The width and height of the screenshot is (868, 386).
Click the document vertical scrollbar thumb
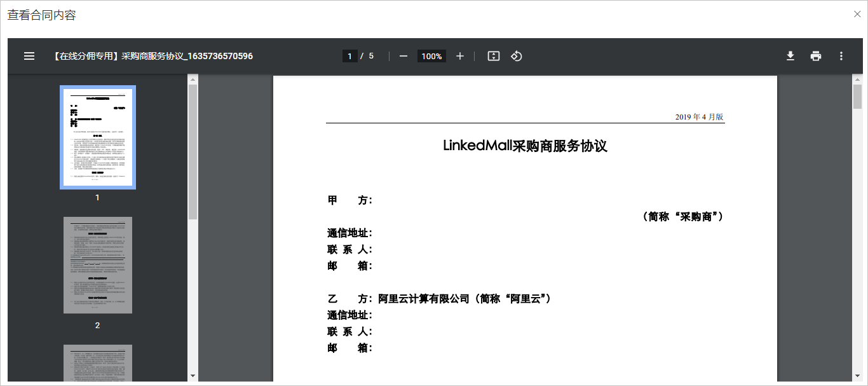[x=857, y=97]
